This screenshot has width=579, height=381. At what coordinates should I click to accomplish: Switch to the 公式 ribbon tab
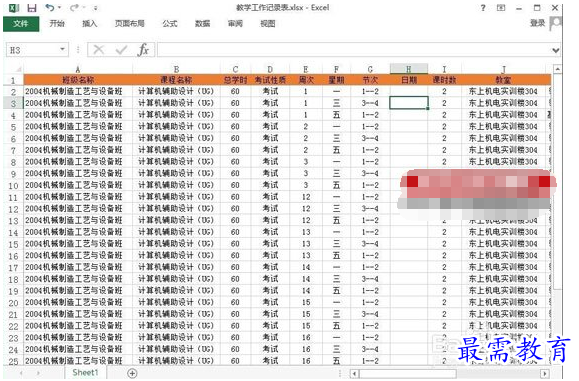pos(170,24)
